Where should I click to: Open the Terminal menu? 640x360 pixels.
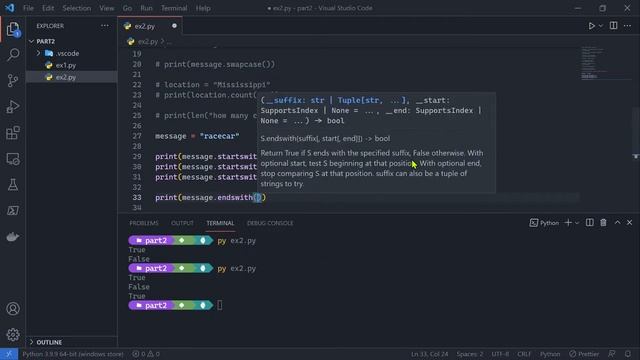point(174,8)
